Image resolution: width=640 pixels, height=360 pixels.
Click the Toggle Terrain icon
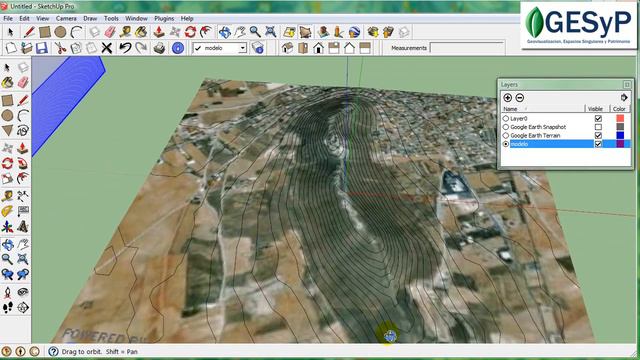point(305,31)
